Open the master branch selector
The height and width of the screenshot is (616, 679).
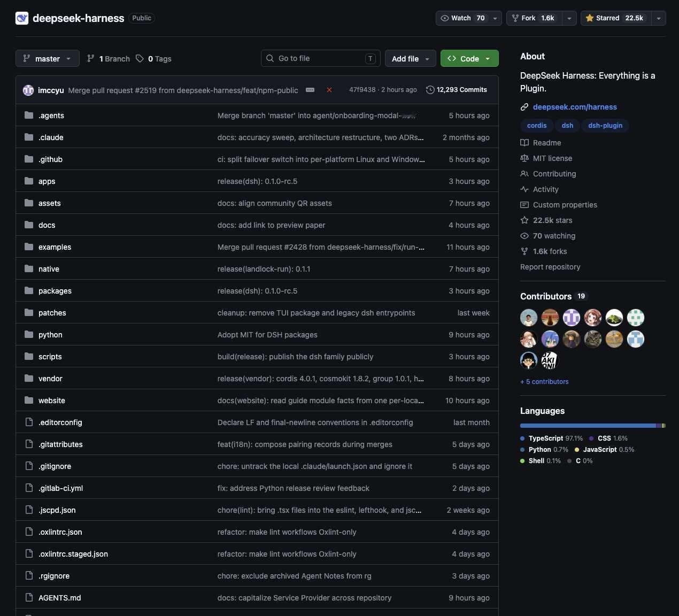[48, 58]
